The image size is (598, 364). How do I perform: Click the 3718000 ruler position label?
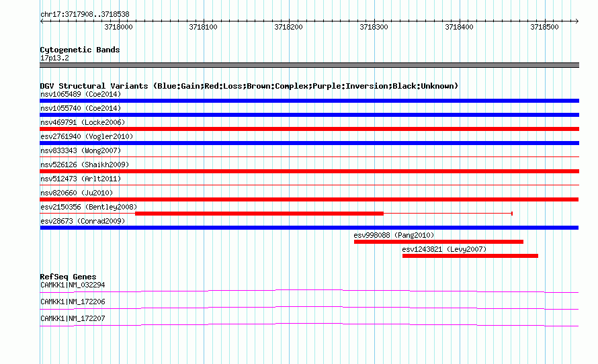119,27
